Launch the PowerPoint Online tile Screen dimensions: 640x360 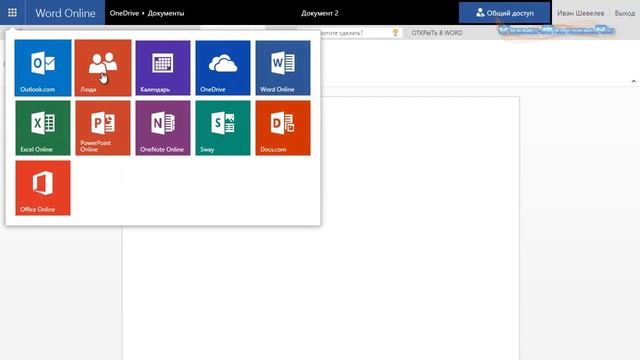tap(103, 128)
